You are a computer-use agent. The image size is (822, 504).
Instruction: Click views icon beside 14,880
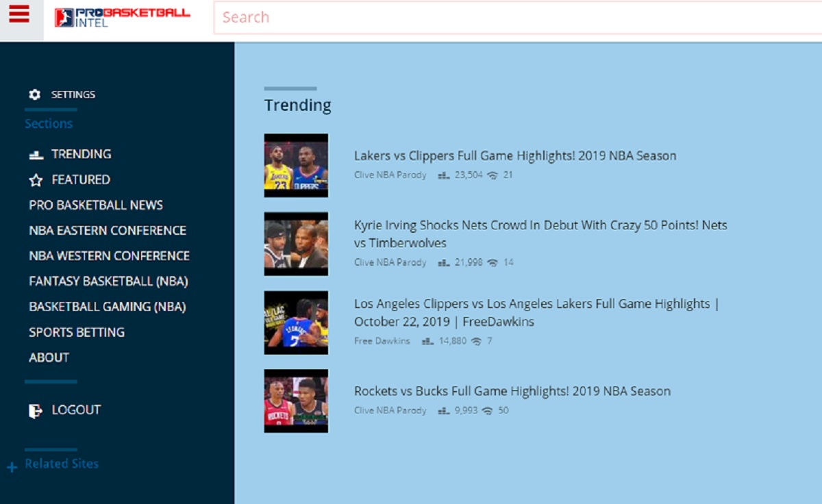coord(428,341)
